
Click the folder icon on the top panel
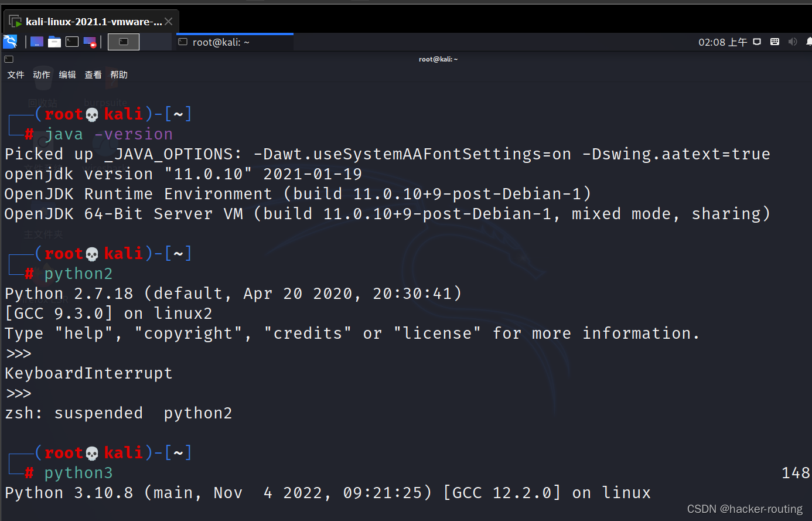[x=54, y=41]
